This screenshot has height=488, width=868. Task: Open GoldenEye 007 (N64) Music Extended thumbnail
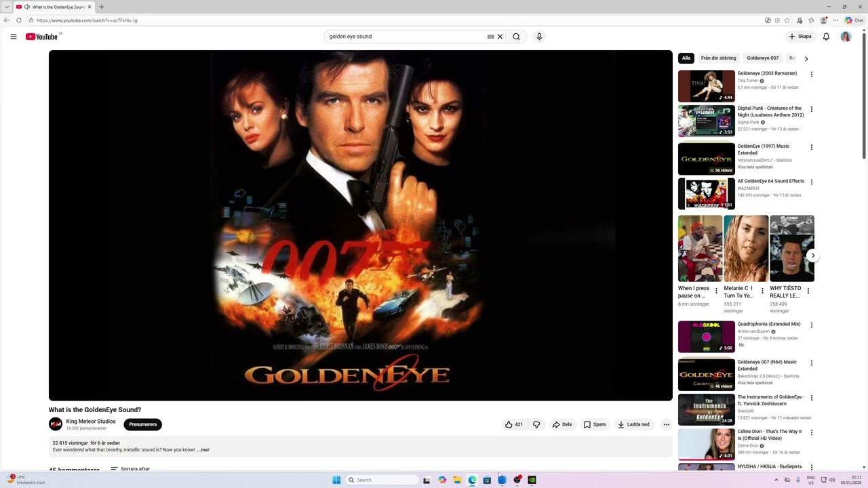pos(706,375)
